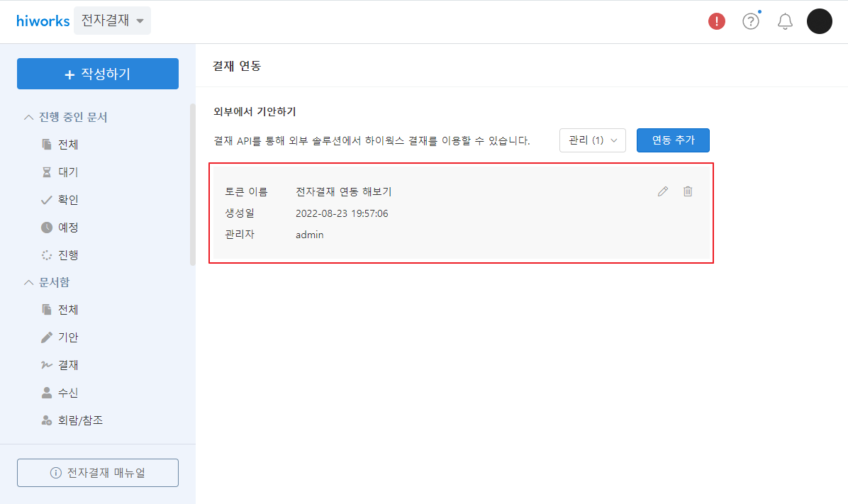This screenshot has width=848, height=504.
Task: Click the person icon beside 수신
Action: click(x=47, y=393)
